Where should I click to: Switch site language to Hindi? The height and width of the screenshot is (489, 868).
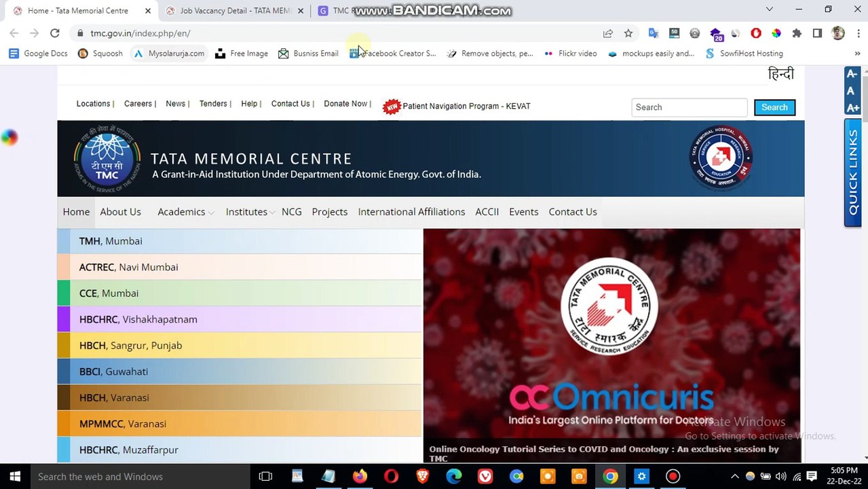pos(780,74)
